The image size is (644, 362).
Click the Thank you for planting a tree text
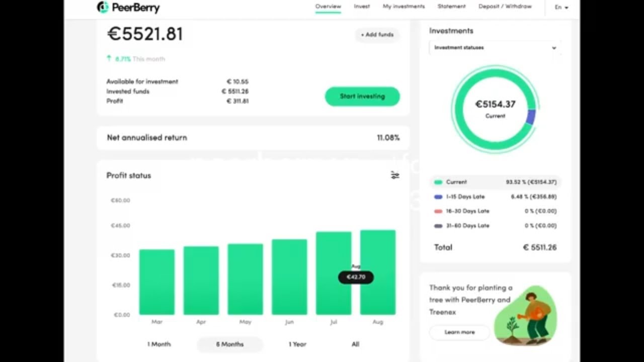[471, 300]
